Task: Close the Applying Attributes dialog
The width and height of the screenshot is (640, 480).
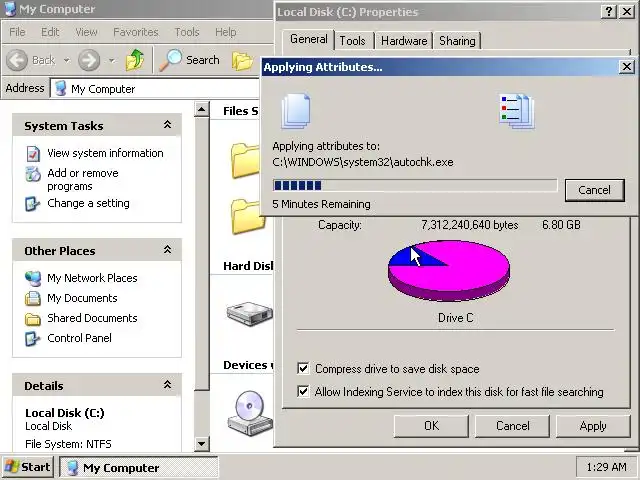Action: tap(627, 67)
